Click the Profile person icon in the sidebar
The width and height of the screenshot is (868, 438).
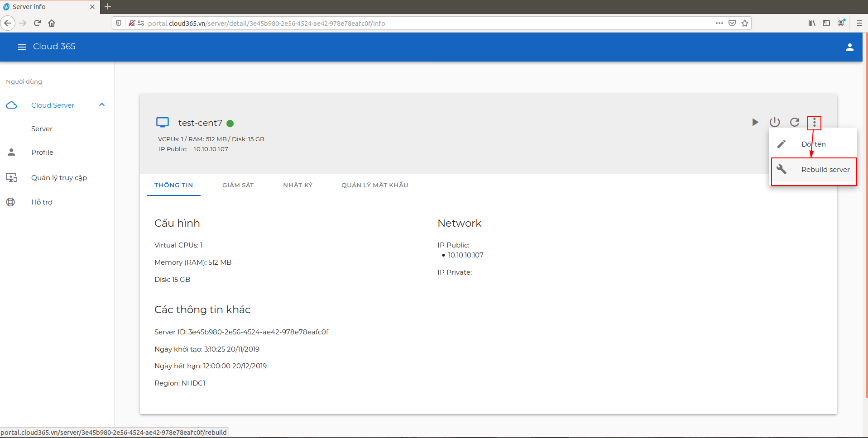11,152
